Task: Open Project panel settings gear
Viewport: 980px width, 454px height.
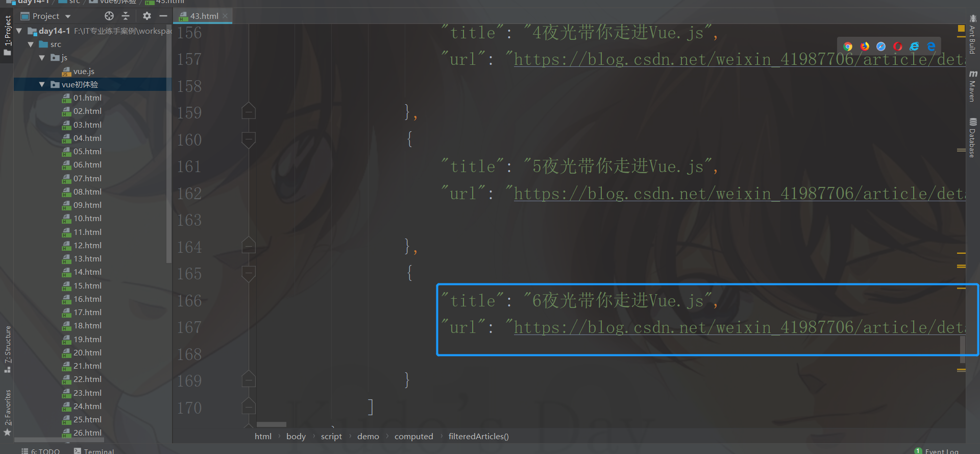Action: (147, 16)
